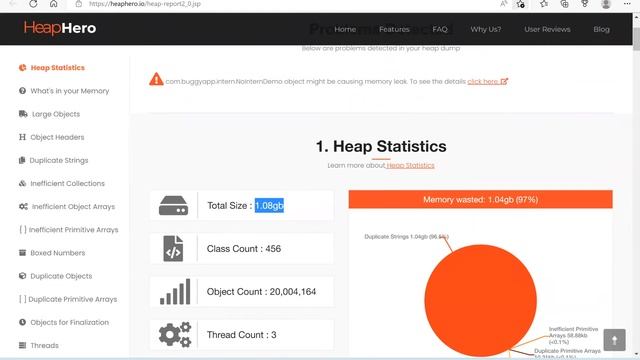Click the browser favorites star icon

(544, 4)
